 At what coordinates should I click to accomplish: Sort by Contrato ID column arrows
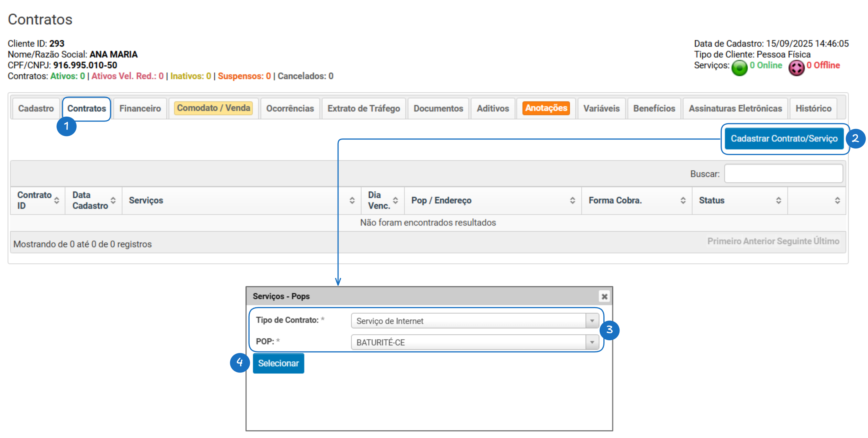pos(57,200)
